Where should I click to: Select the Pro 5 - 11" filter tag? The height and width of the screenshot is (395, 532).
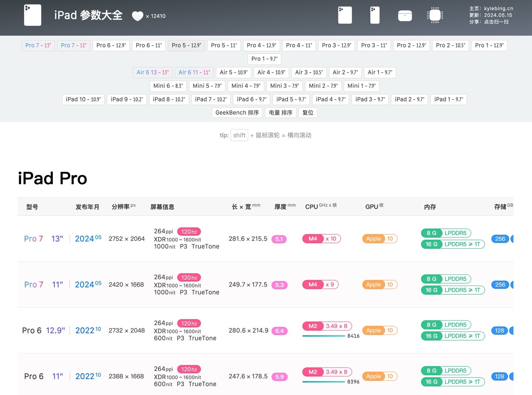[x=224, y=45]
